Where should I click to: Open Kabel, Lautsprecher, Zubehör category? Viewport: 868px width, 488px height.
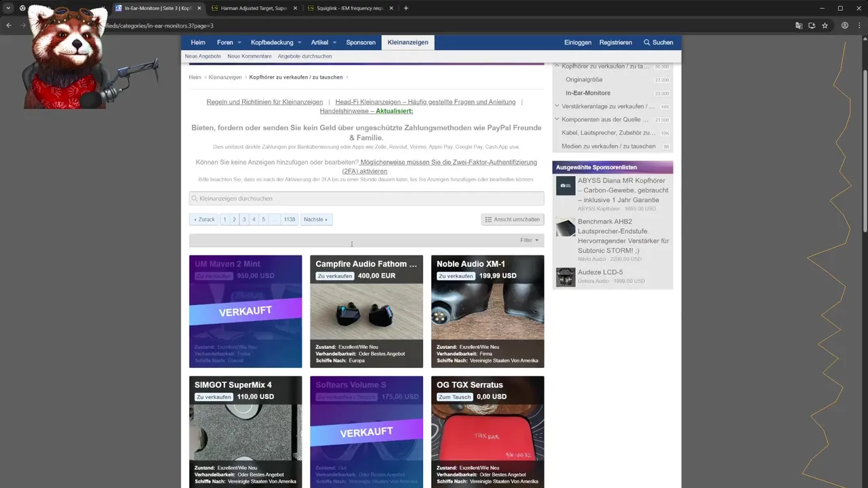pos(608,133)
